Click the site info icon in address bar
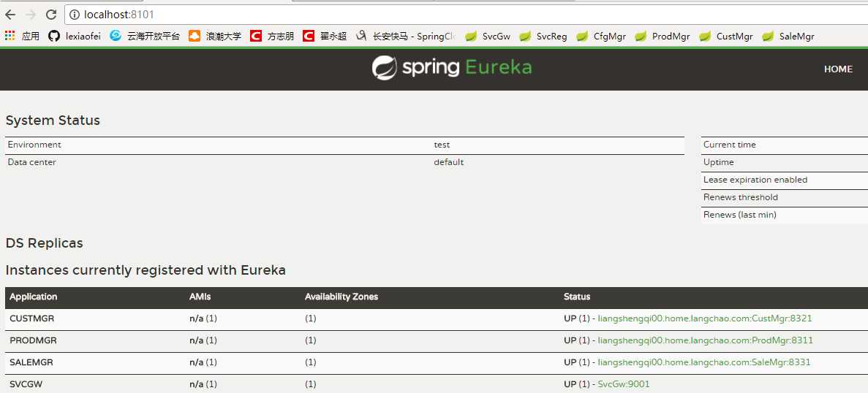The height and width of the screenshot is (393, 868). click(75, 15)
